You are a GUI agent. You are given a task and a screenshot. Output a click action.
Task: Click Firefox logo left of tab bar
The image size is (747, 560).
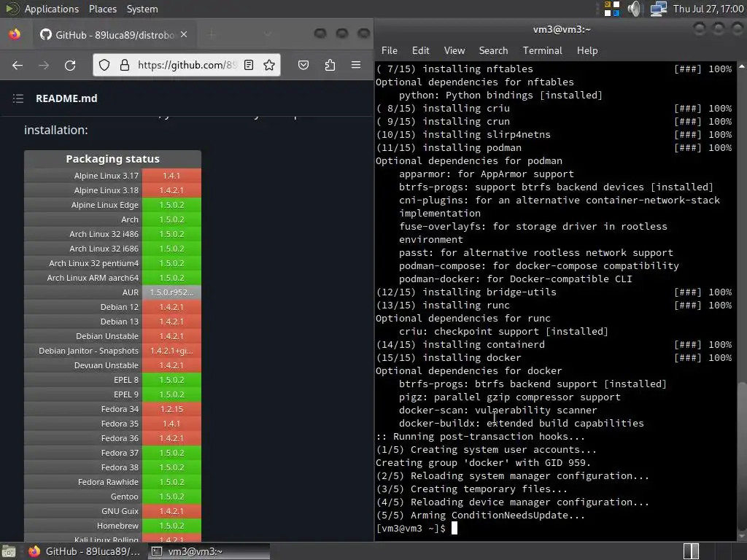[x=15, y=34]
